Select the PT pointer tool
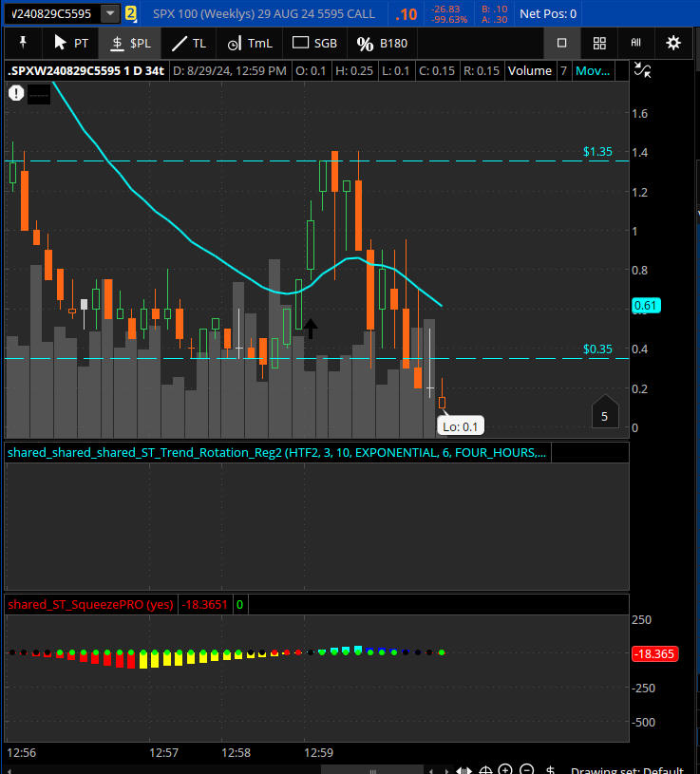 click(71, 43)
